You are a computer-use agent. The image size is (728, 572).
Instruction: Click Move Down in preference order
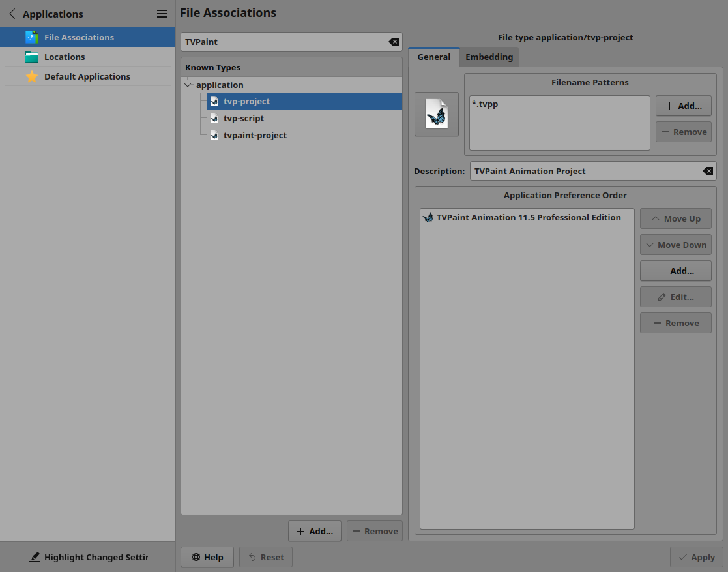point(676,245)
